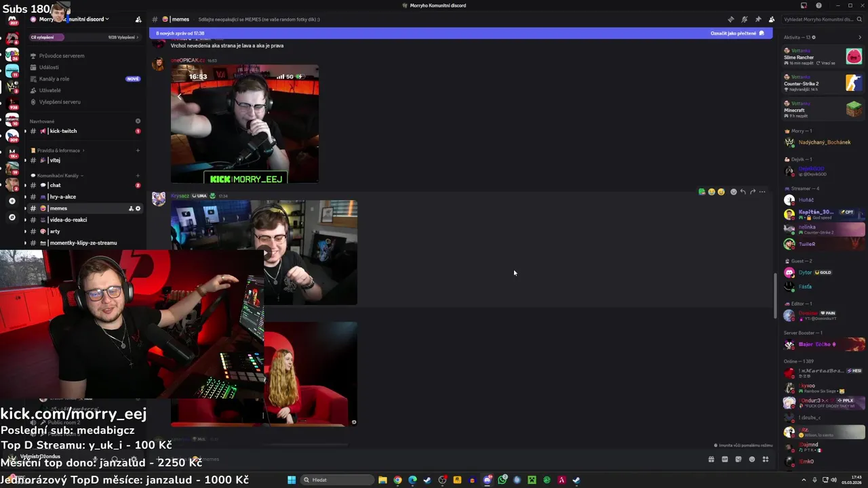Click forward arrow on Krysacz message
Screen dimensions: 868x488
point(753,192)
